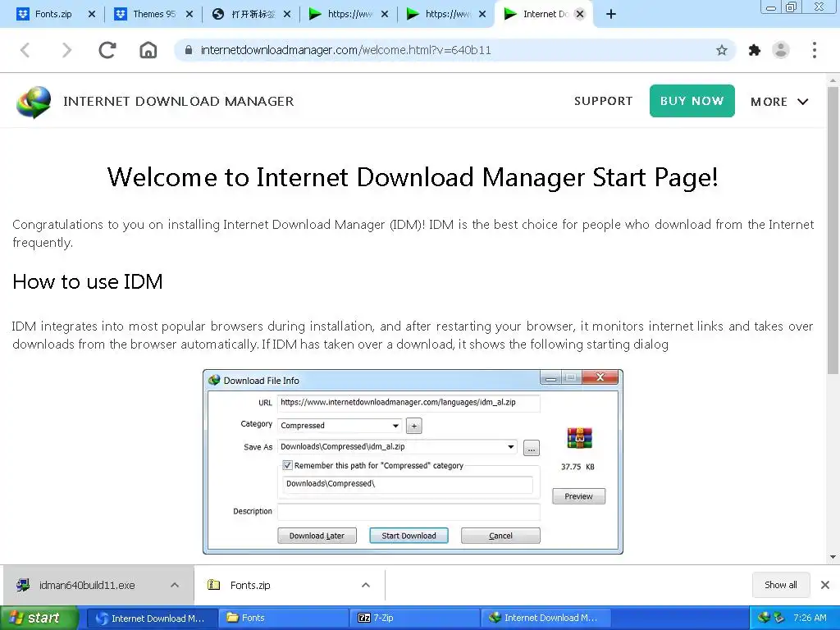The width and height of the screenshot is (840, 630).
Task: Bookmark this page with the star icon
Action: tap(722, 50)
